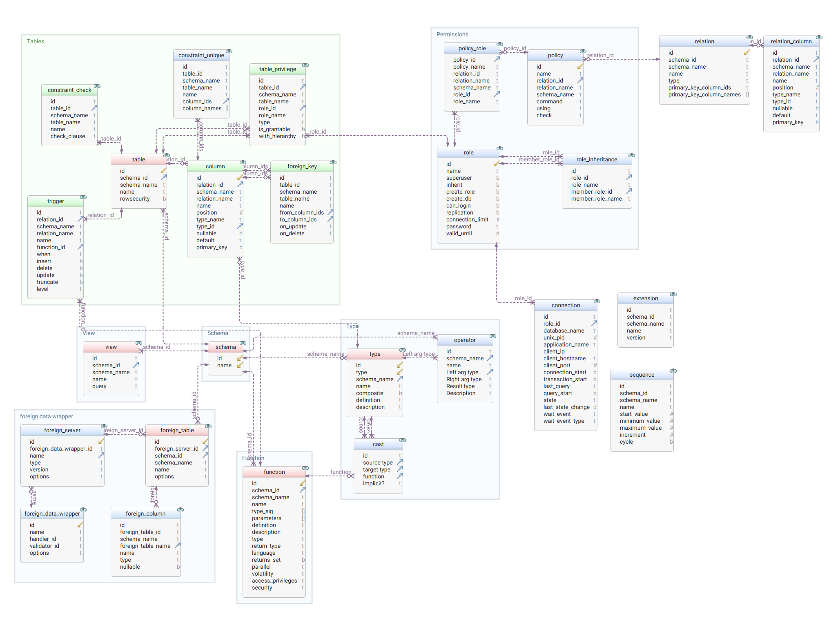Click binoculars icon on the connection table
840x632 pixels.
coord(597,301)
